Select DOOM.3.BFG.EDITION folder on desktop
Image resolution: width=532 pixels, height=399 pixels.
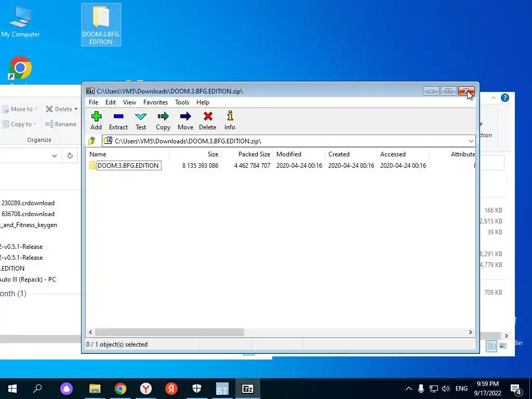coord(101,24)
